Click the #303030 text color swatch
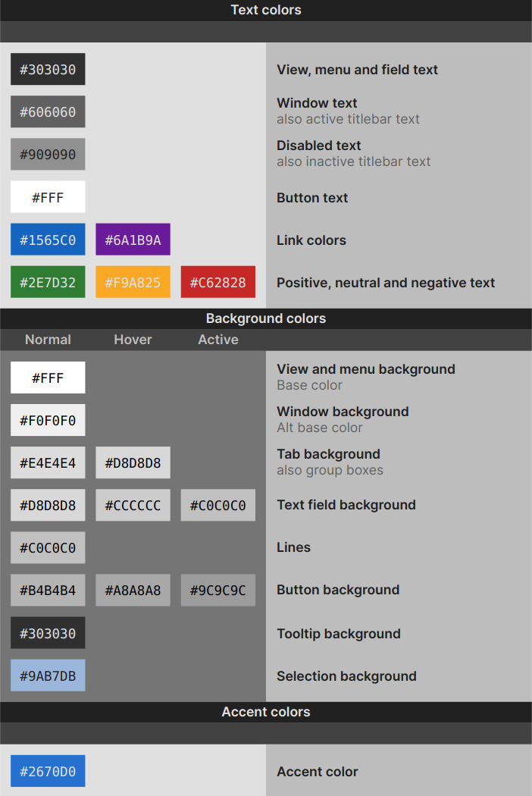Screen dimensions: 532x796 point(48,69)
